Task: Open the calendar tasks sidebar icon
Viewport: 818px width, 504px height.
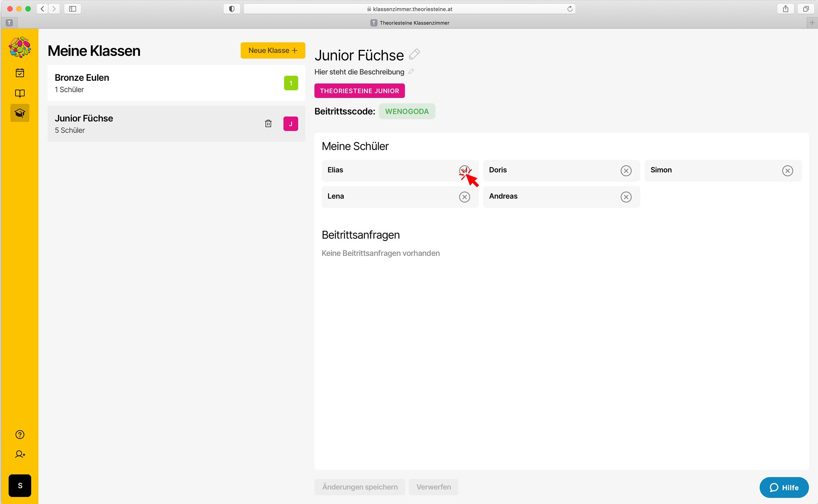Action: point(20,73)
